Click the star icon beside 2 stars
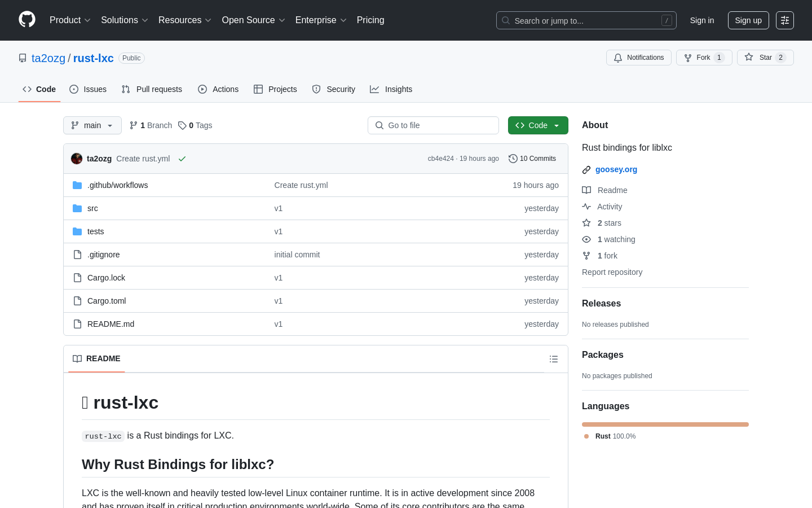The height and width of the screenshot is (508, 812). point(586,223)
